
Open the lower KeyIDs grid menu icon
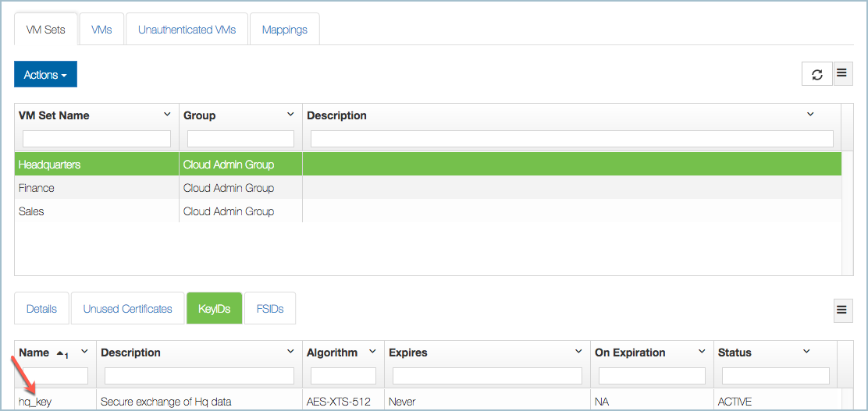842,310
